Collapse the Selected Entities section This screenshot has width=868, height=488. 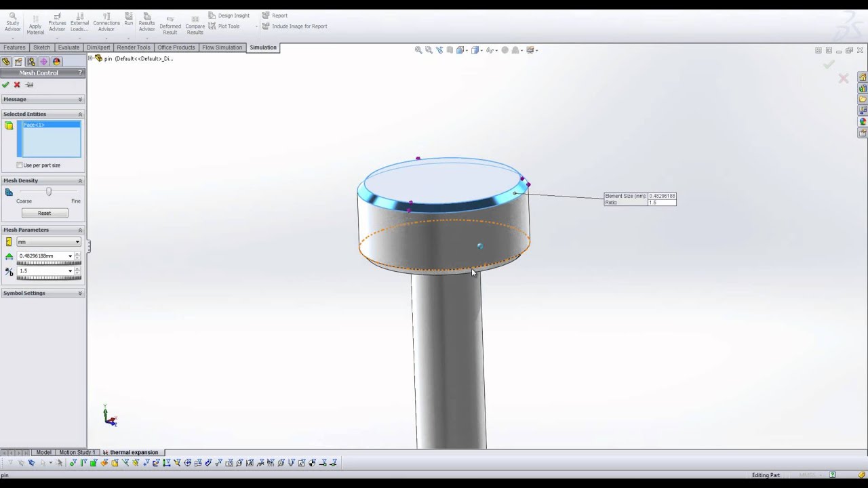pos(80,115)
